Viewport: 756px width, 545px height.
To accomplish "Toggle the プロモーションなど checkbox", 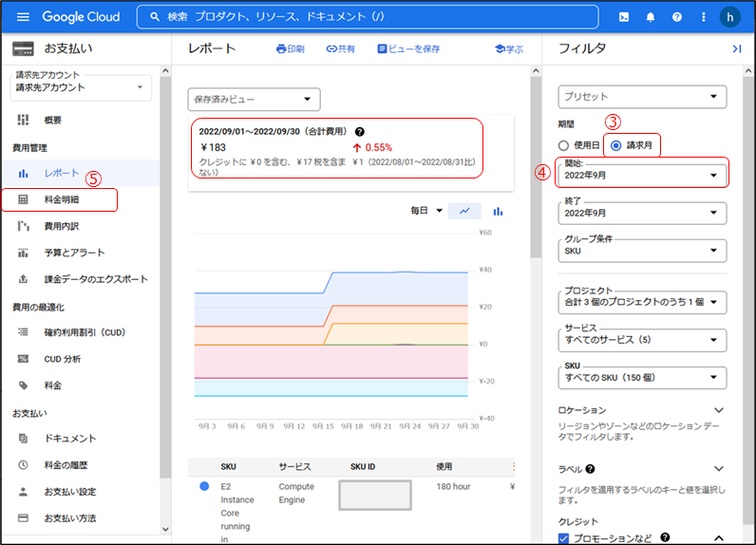I will pyautogui.click(x=563, y=537).
